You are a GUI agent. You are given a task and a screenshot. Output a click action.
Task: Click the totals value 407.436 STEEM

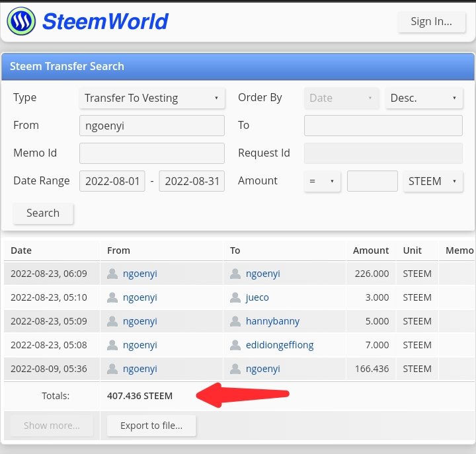139,396
